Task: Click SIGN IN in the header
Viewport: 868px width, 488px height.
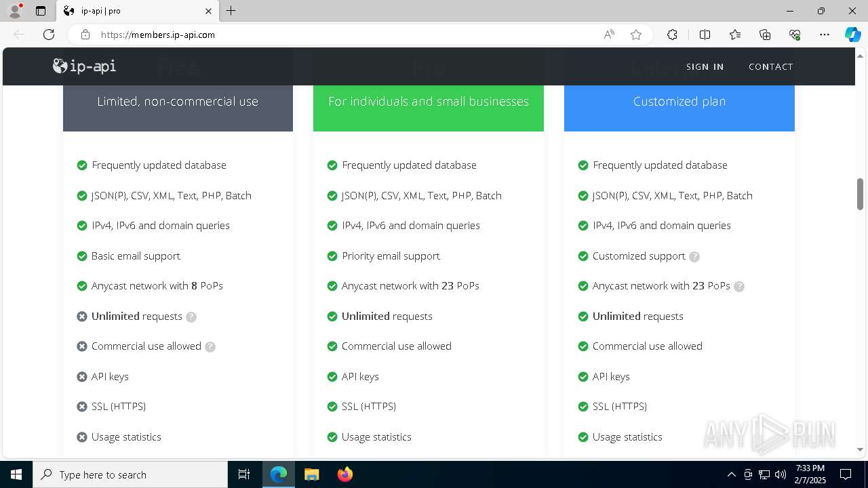Action: pos(705,66)
